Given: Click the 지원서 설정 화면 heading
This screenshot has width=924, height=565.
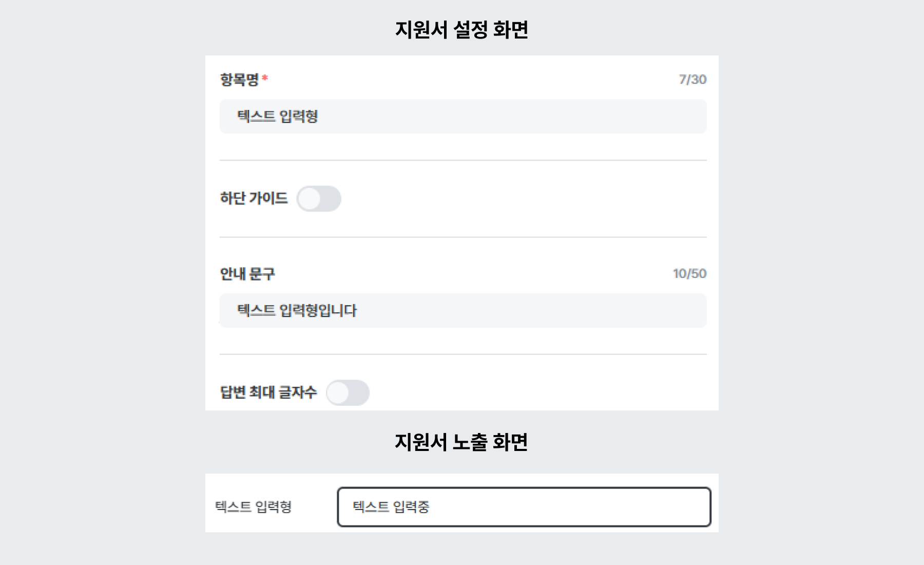Looking at the screenshot, I should point(462,30).
